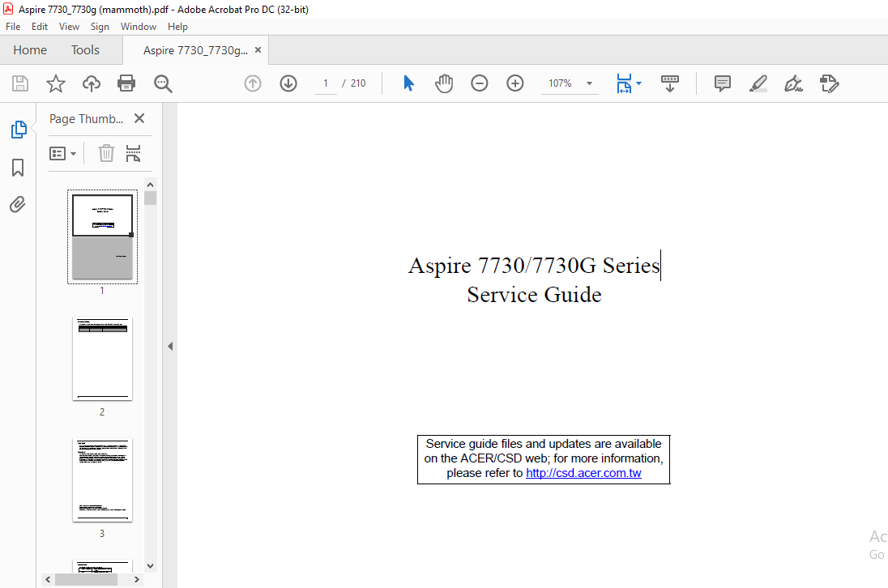Image resolution: width=888 pixels, height=588 pixels.
Task: Open Attachments paperclip icon
Action: point(18,204)
